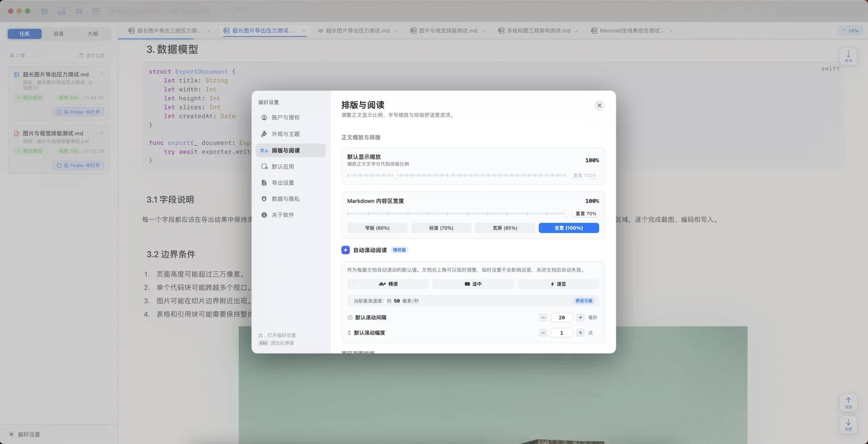Click the 默认滚动间隔 value field showing 20
Image resolution: width=868 pixels, height=444 pixels.
click(x=561, y=318)
